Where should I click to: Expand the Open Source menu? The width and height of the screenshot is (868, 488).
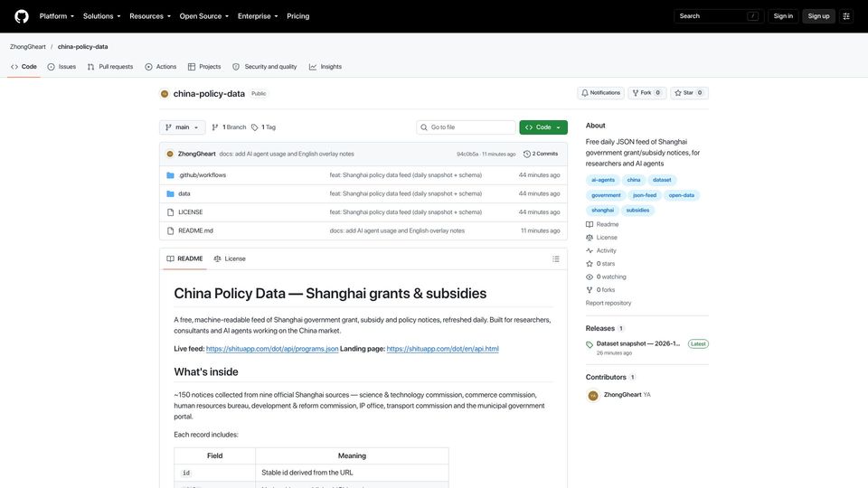click(x=203, y=16)
